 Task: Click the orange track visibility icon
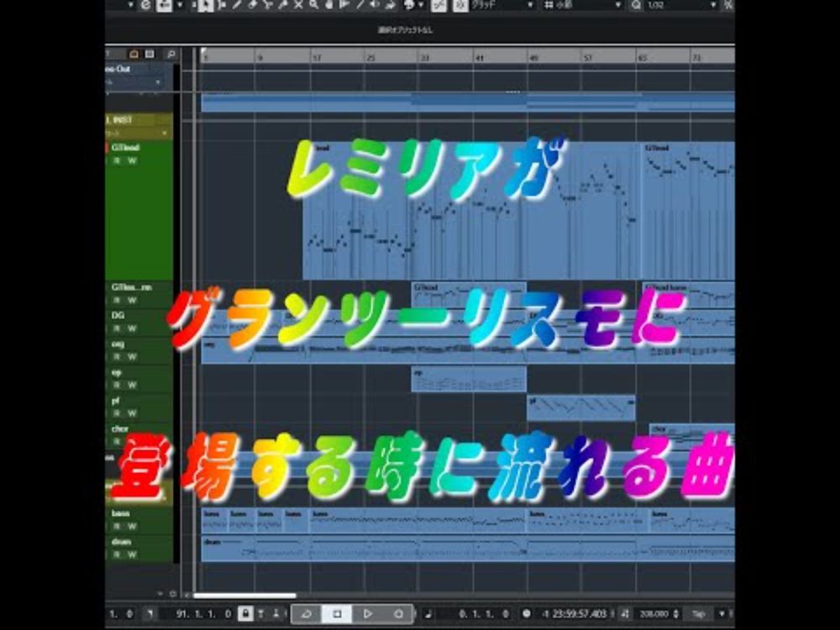click(x=134, y=54)
